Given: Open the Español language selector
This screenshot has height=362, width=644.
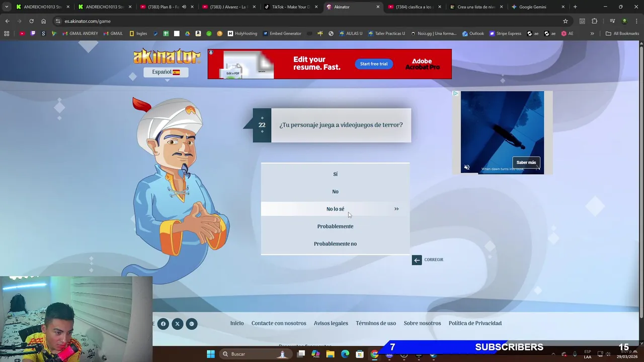Looking at the screenshot, I should (x=166, y=72).
